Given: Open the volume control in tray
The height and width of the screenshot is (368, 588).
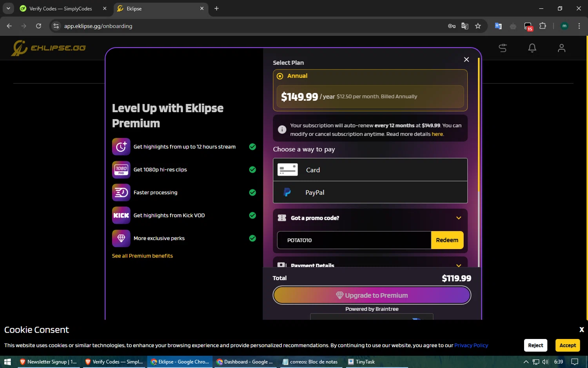Looking at the screenshot, I should 545,362.
